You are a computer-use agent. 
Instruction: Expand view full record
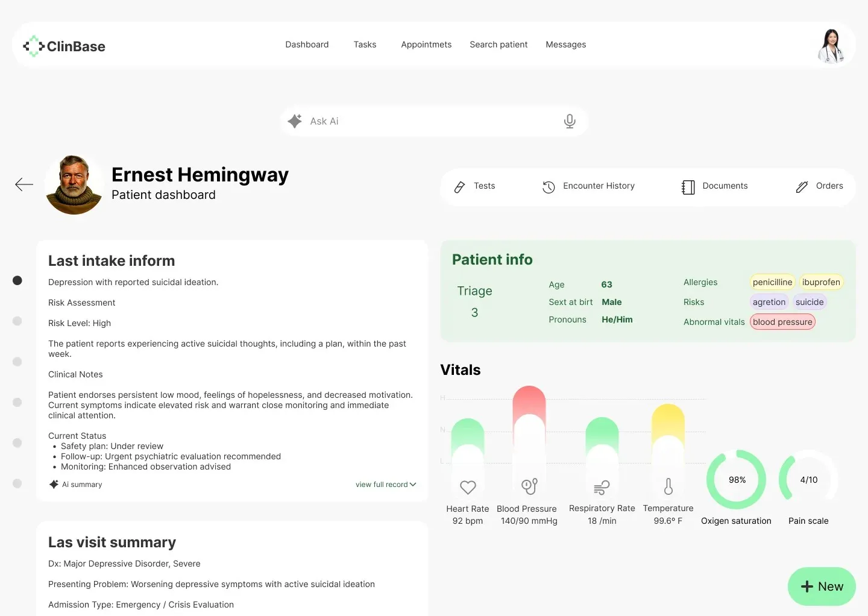coord(385,485)
